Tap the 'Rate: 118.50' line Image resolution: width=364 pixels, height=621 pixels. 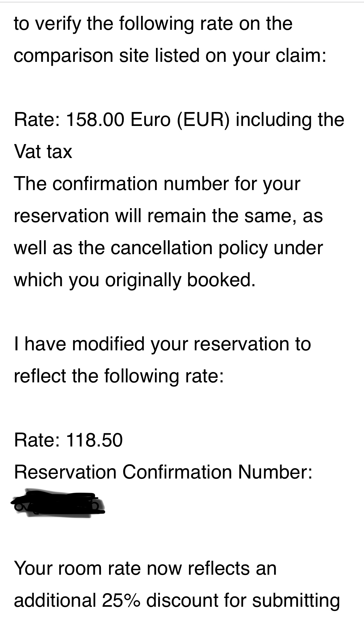(x=68, y=440)
